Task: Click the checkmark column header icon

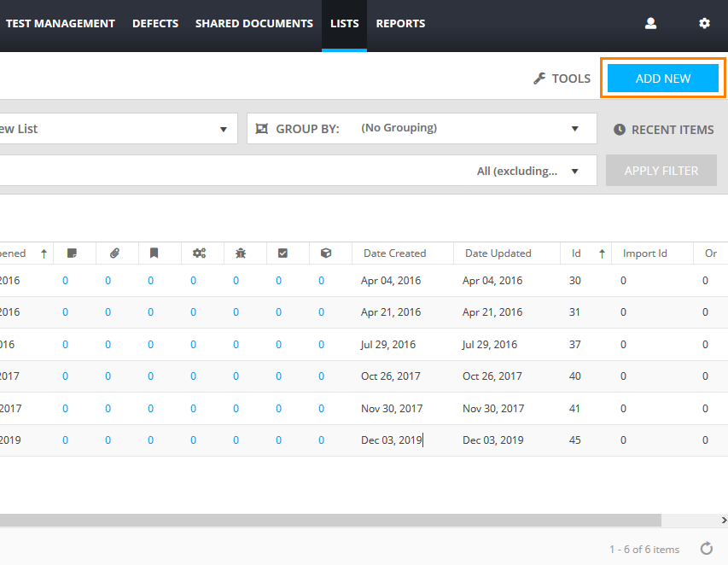Action: tap(283, 253)
